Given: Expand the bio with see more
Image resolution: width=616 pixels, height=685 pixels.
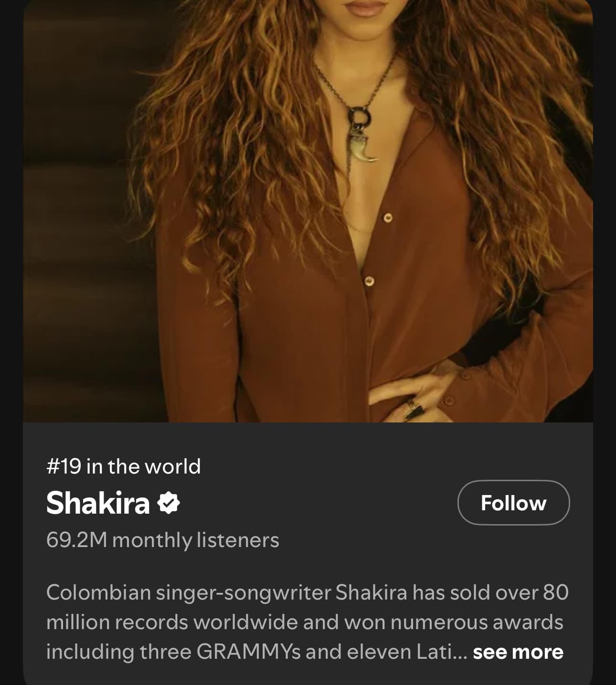Looking at the screenshot, I should (518, 652).
